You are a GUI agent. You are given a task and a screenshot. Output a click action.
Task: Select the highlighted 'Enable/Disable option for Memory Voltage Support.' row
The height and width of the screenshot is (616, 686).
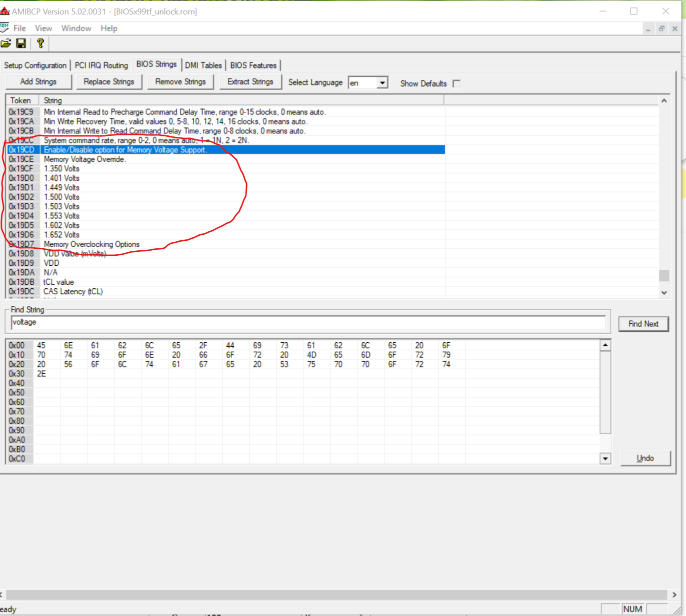point(226,150)
